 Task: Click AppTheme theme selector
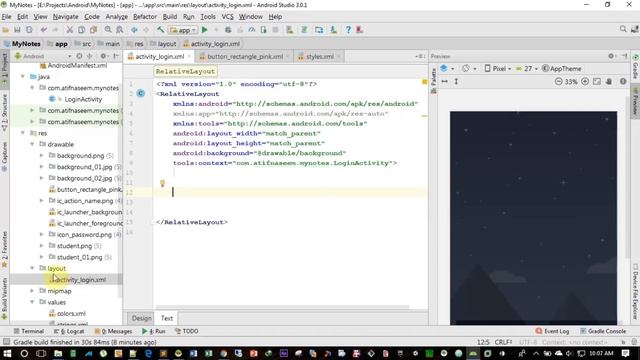click(x=562, y=69)
